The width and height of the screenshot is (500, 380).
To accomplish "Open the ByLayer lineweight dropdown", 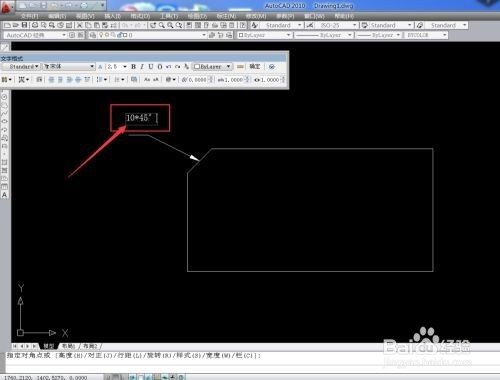I will (x=378, y=35).
